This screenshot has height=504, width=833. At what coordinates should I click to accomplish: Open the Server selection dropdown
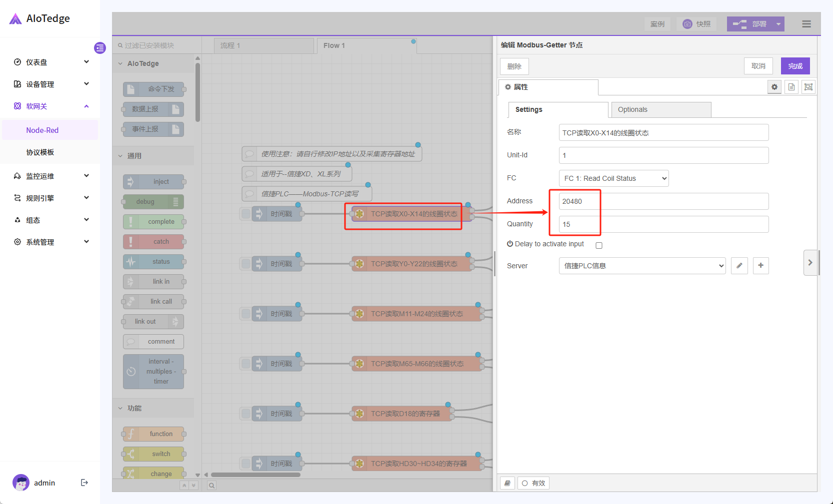point(642,266)
